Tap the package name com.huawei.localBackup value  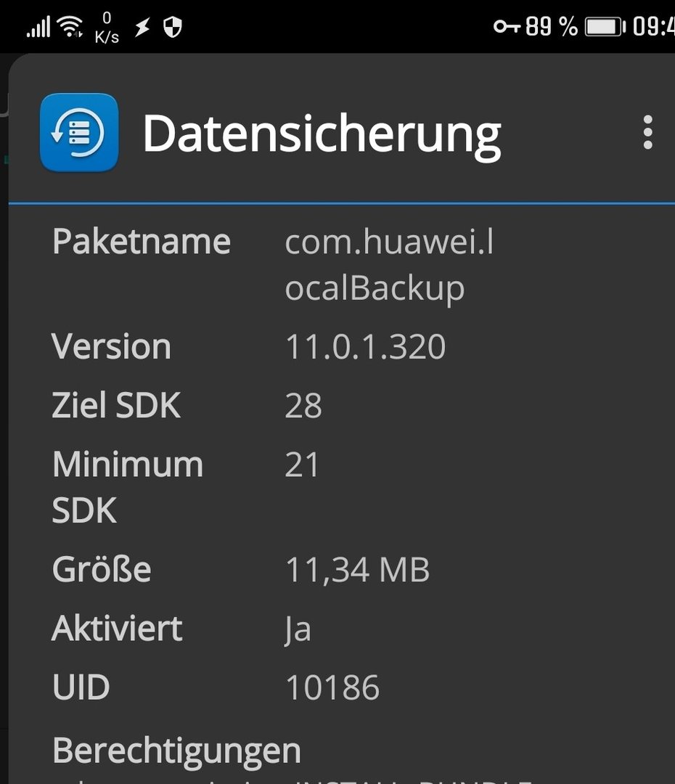(x=390, y=264)
